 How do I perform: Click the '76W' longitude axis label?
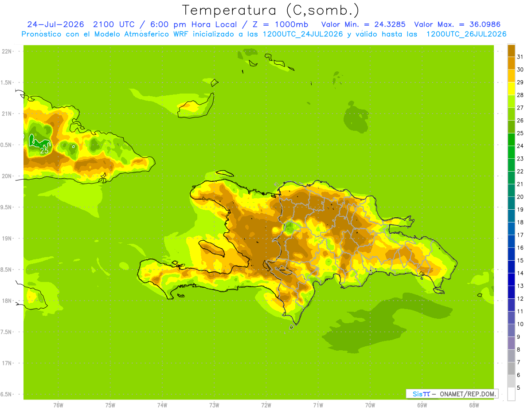point(58,405)
